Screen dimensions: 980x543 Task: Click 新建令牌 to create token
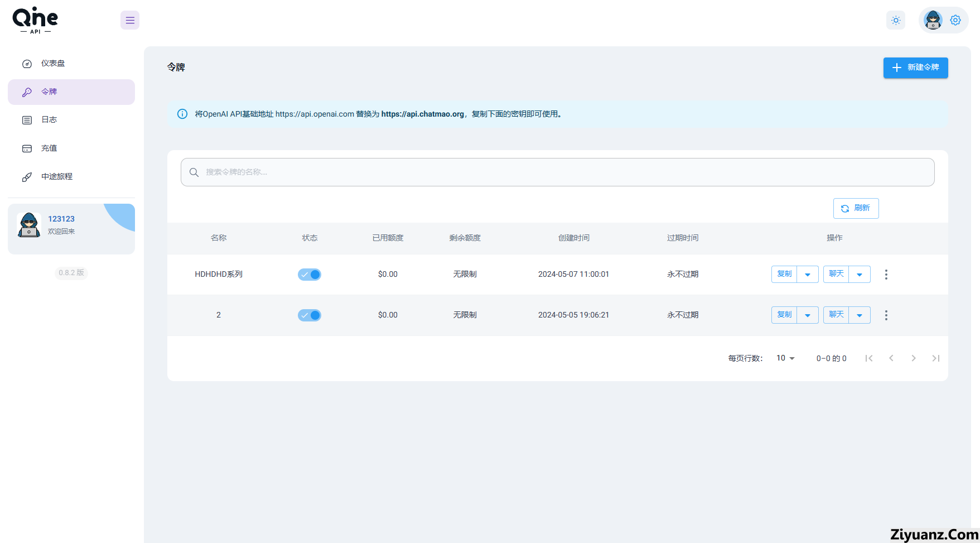coord(915,68)
